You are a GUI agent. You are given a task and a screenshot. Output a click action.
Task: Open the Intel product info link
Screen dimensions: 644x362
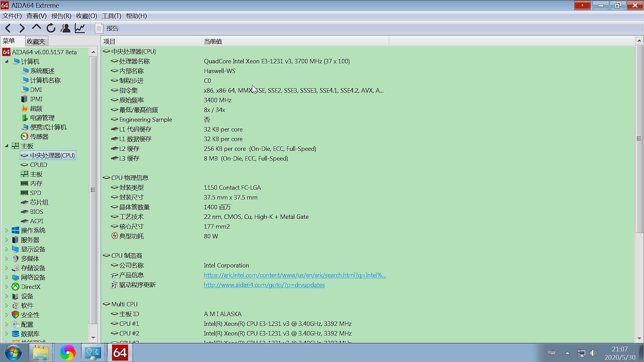[294, 275]
